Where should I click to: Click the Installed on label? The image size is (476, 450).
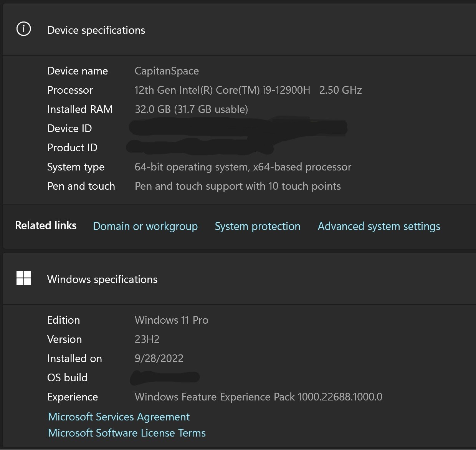74,358
